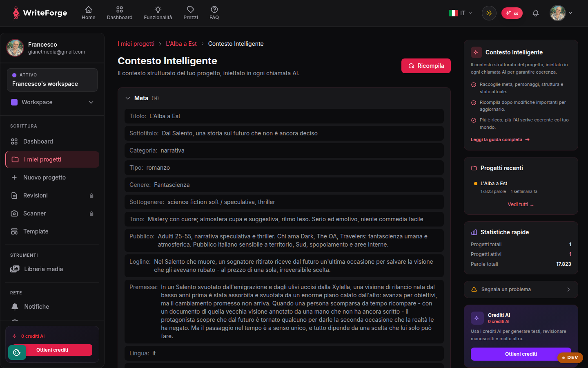Click the Tono row

284,219
